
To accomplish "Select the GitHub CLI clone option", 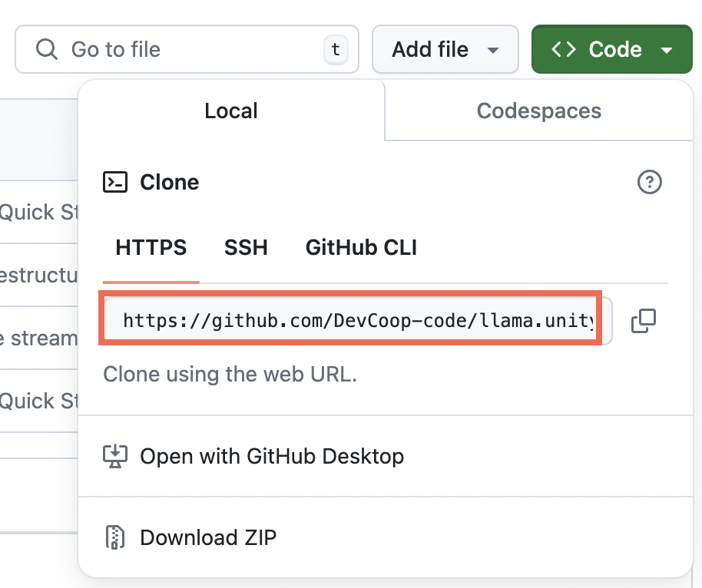I will 361,247.
